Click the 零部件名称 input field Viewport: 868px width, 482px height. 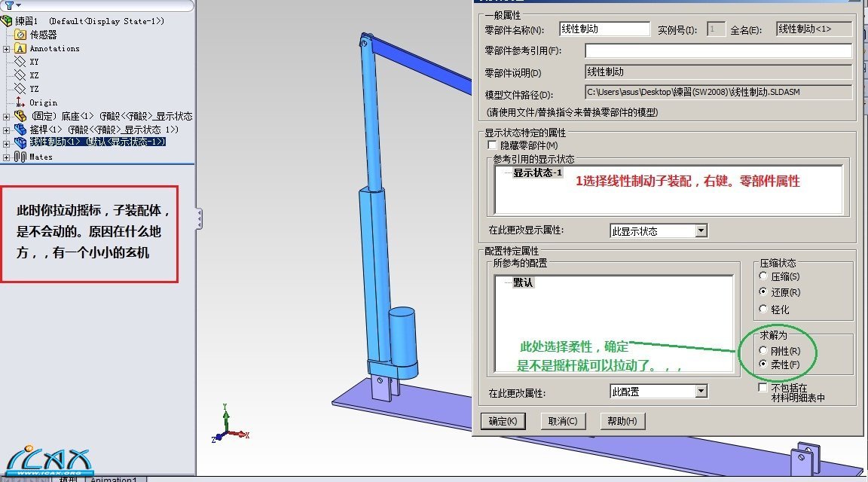tap(604, 29)
